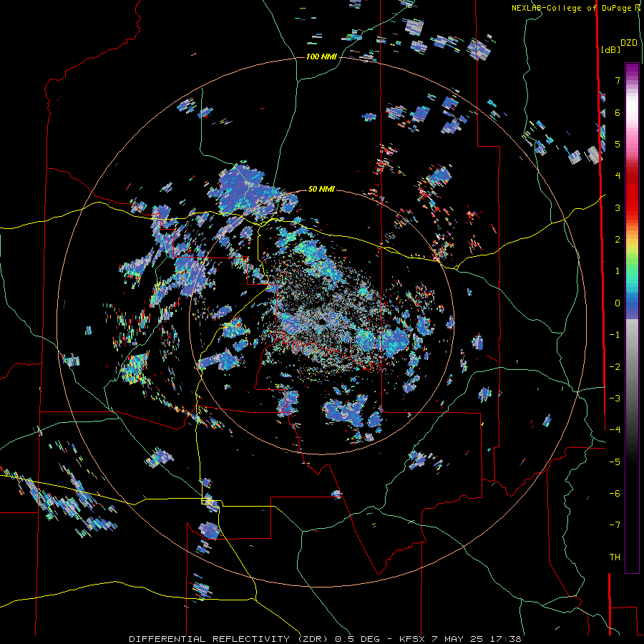Click the "[dB]" units label

point(610,49)
